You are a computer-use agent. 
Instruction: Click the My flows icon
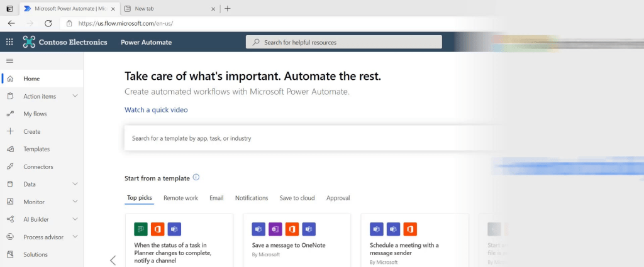point(10,114)
